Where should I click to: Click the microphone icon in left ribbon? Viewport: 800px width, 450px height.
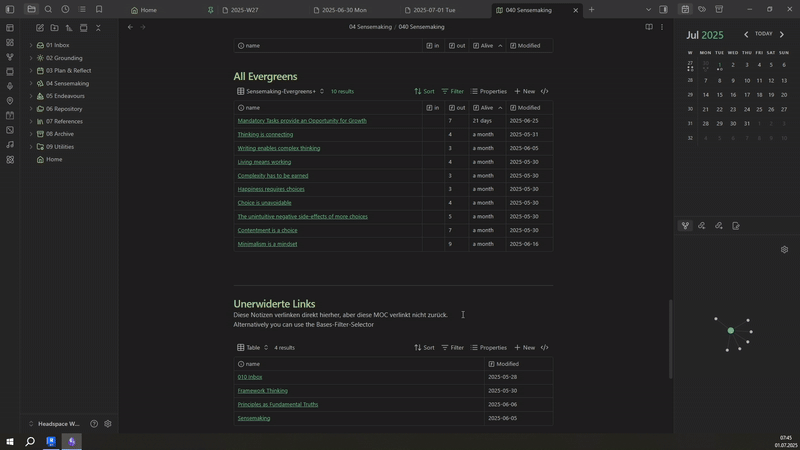10,86
